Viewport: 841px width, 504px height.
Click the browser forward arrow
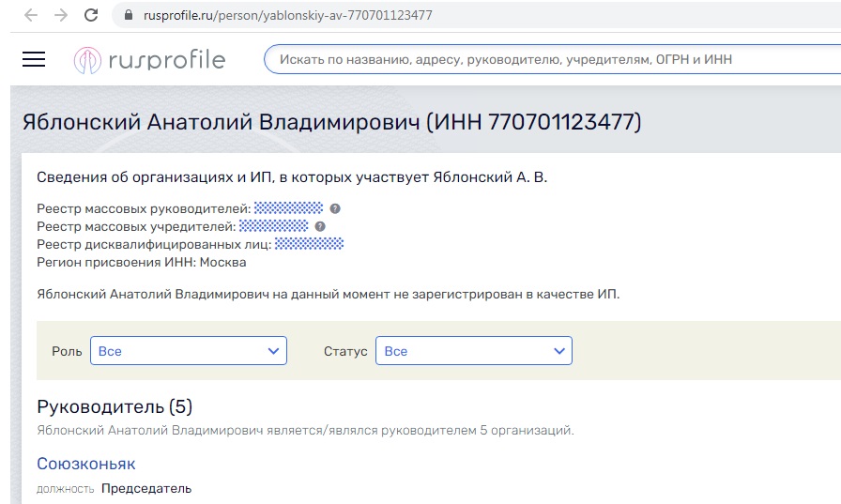coord(60,16)
